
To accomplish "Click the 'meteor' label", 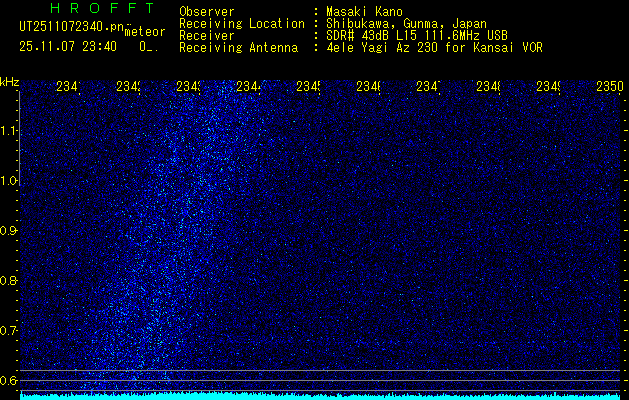I will tap(145, 32).
